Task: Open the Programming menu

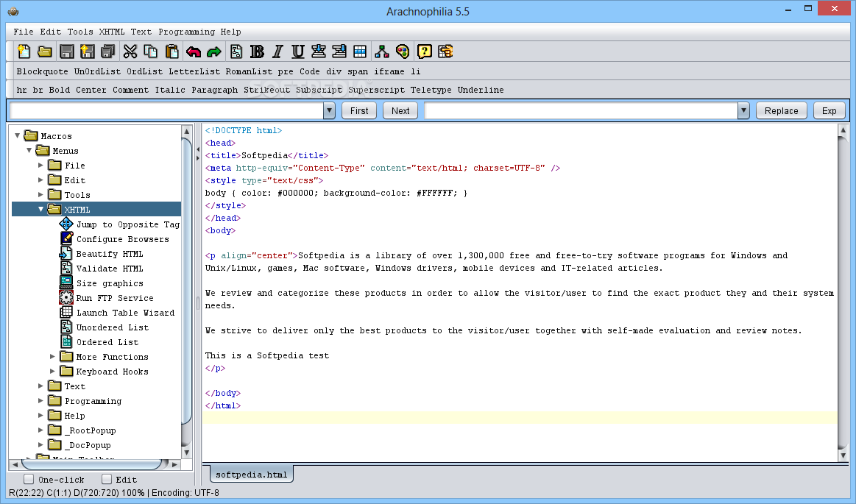Action: coord(187,32)
